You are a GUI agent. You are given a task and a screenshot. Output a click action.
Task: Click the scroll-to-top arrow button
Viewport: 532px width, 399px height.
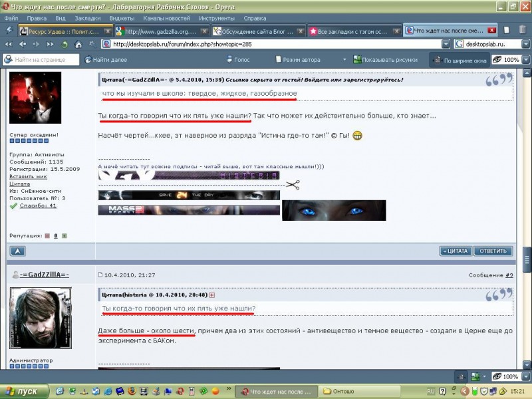click(18, 251)
